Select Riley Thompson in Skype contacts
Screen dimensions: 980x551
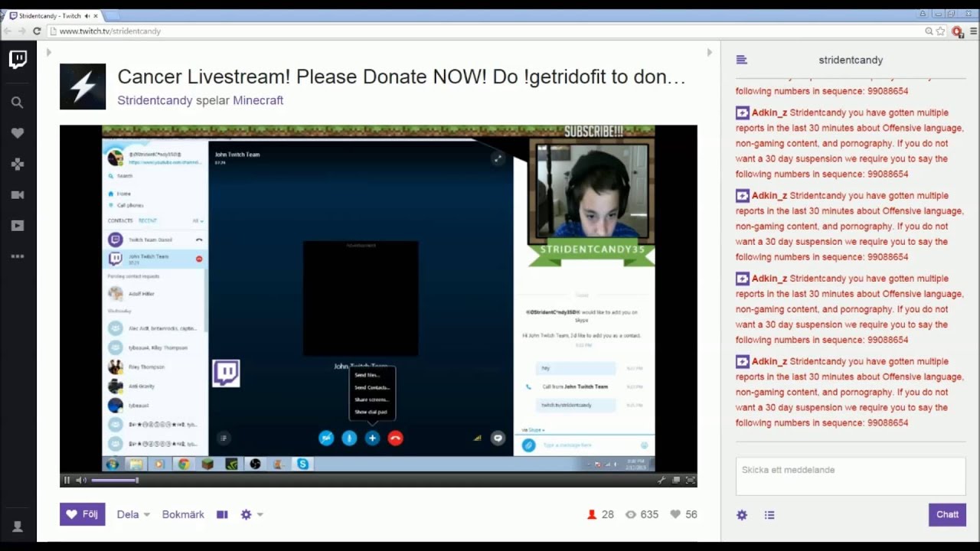pyautogui.click(x=156, y=367)
